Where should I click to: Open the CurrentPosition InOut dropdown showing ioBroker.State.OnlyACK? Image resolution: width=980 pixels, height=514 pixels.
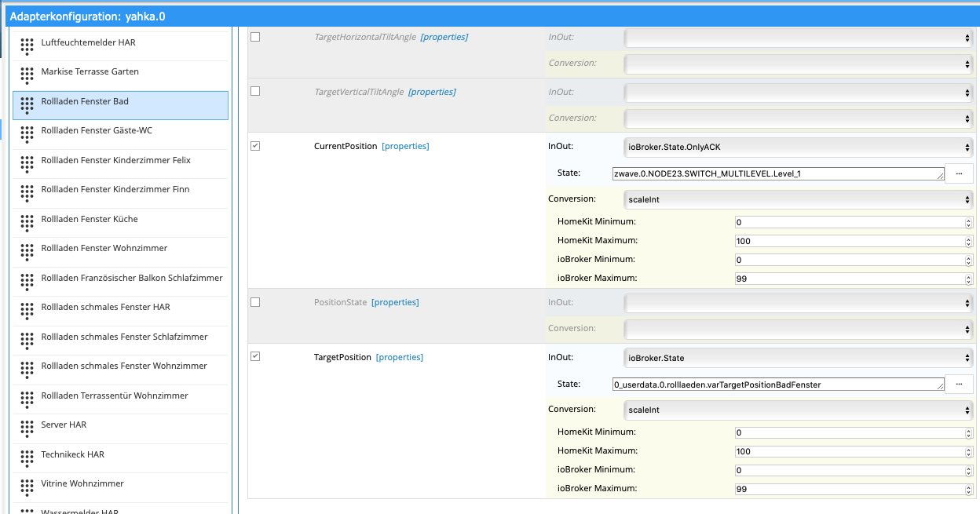pos(799,147)
